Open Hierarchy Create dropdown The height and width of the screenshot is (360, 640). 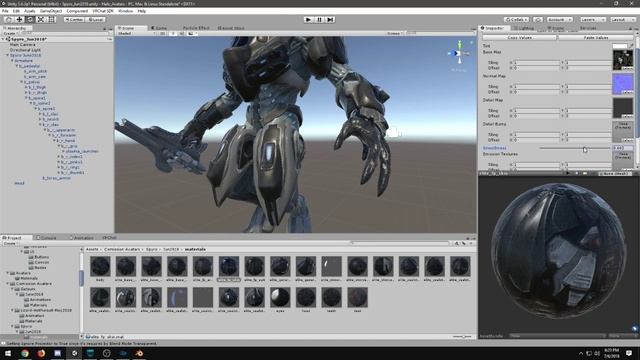click(x=11, y=33)
